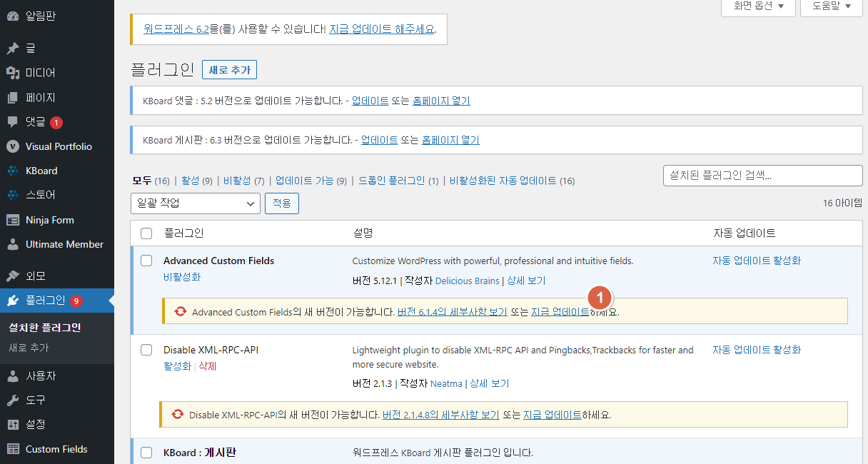Click the 16 아이템 item count text
Screen dimensions: 868x464
(x=842, y=203)
